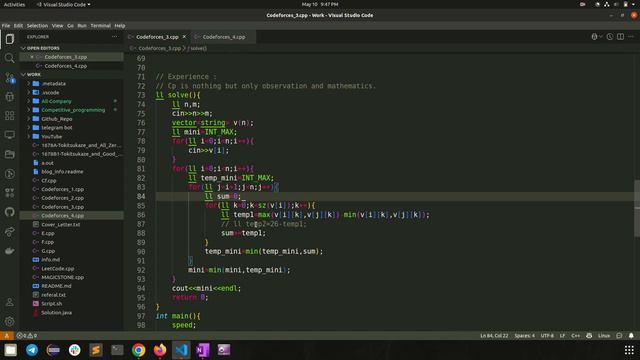Open the Remote Explorer monitor icon

(10, 135)
